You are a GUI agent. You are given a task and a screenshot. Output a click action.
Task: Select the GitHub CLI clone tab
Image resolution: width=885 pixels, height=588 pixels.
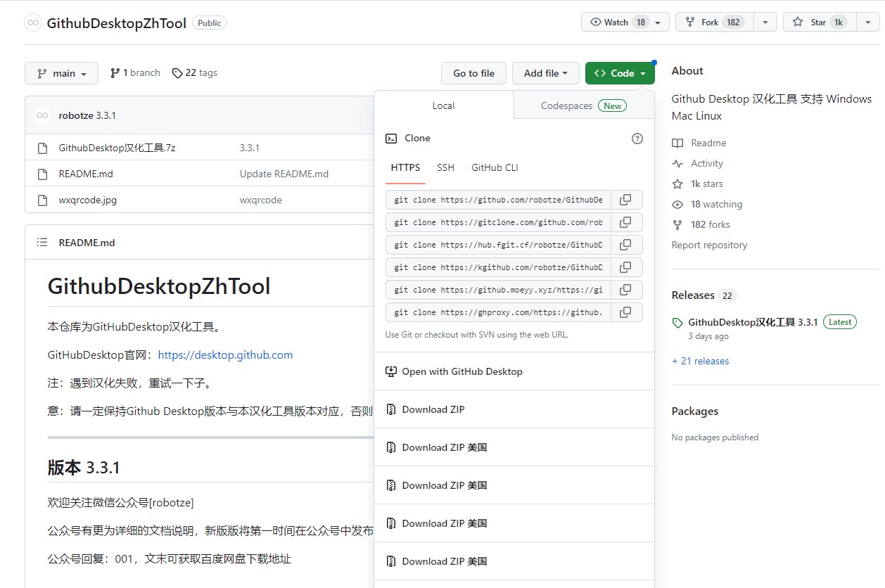(495, 167)
